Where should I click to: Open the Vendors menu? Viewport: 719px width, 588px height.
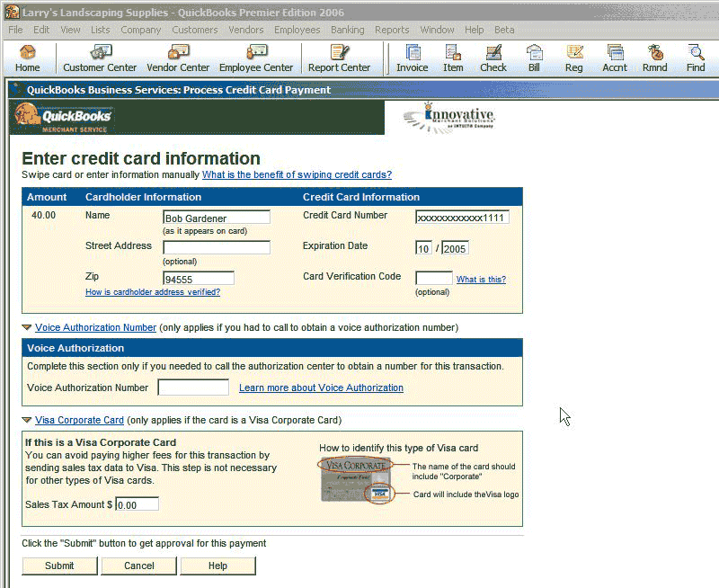[245, 30]
